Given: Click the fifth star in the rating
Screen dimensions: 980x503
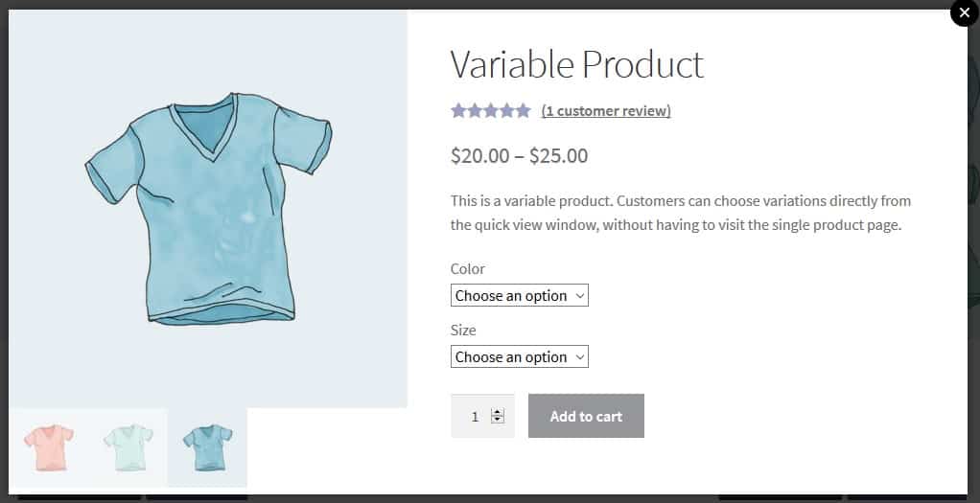Looking at the screenshot, I should tap(524, 111).
